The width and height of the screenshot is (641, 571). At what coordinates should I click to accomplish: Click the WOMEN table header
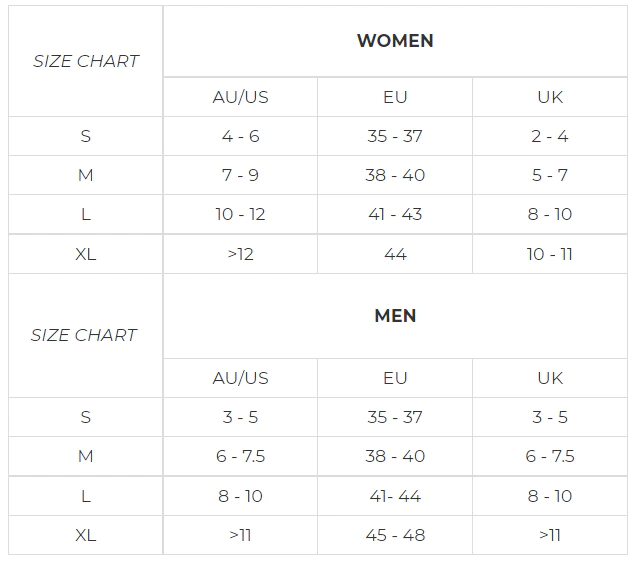point(395,41)
